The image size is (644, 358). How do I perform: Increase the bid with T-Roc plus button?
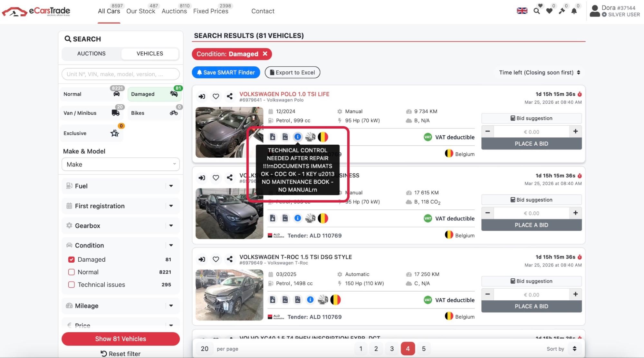pyautogui.click(x=575, y=294)
